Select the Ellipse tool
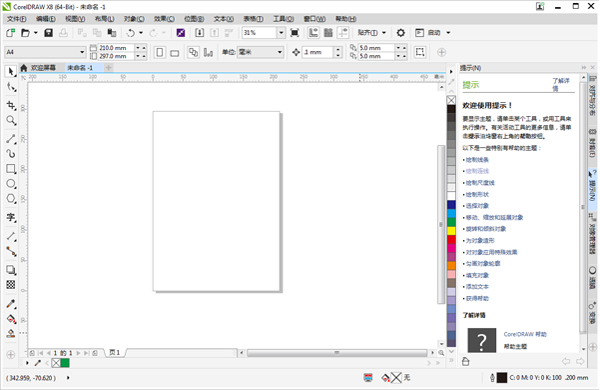The width and height of the screenshot is (600, 390). click(x=11, y=184)
